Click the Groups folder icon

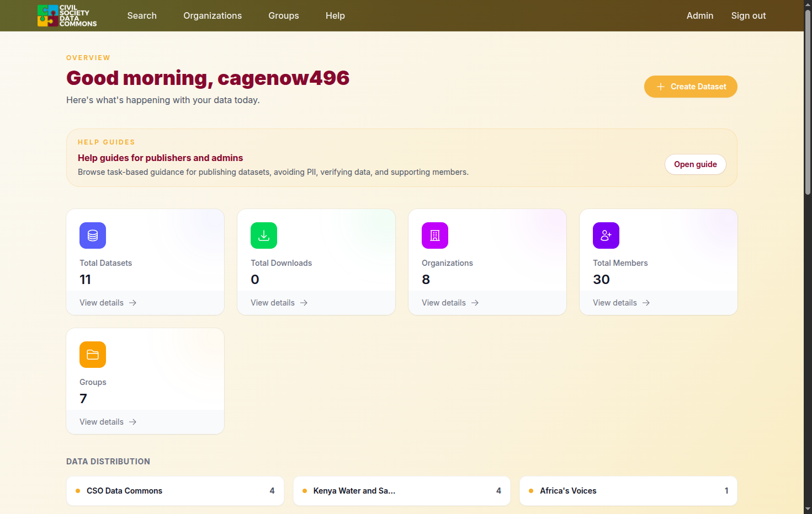[93, 355]
